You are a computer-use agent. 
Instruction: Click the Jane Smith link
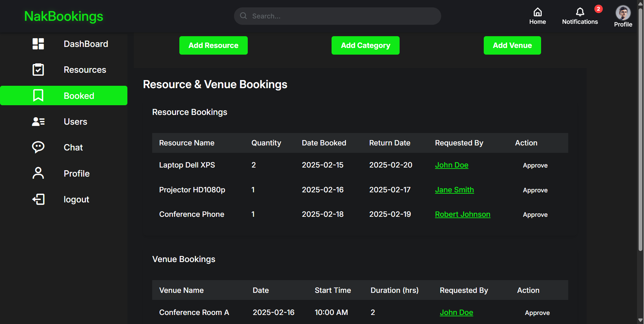tap(454, 190)
